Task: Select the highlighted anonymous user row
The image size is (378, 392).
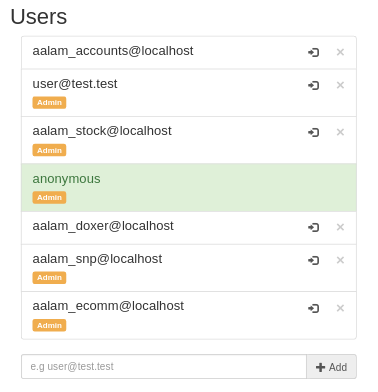Action: pyautogui.click(x=189, y=188)
